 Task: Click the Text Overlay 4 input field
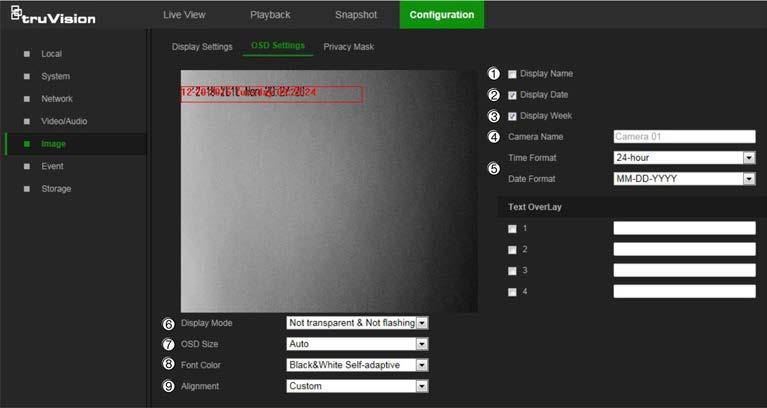(x=684, y=292)
